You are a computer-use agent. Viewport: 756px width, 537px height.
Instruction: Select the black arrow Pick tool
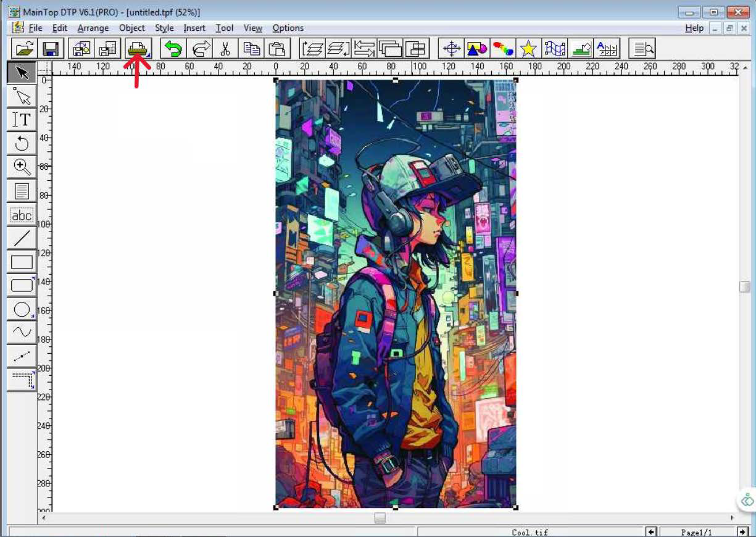pyautogui.click(x=22, y=73)
